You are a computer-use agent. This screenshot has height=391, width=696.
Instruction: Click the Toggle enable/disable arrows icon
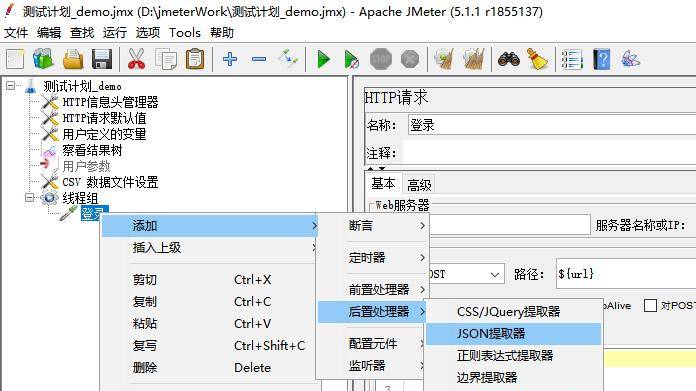[288, 59]
